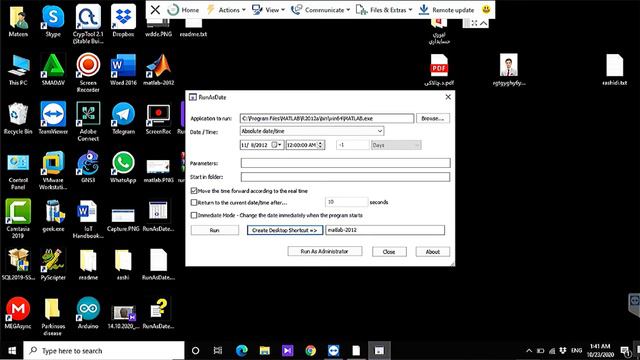Select the ScreenRec desktop icon
The width and height of the screenshot is (640, 360).
158,118
